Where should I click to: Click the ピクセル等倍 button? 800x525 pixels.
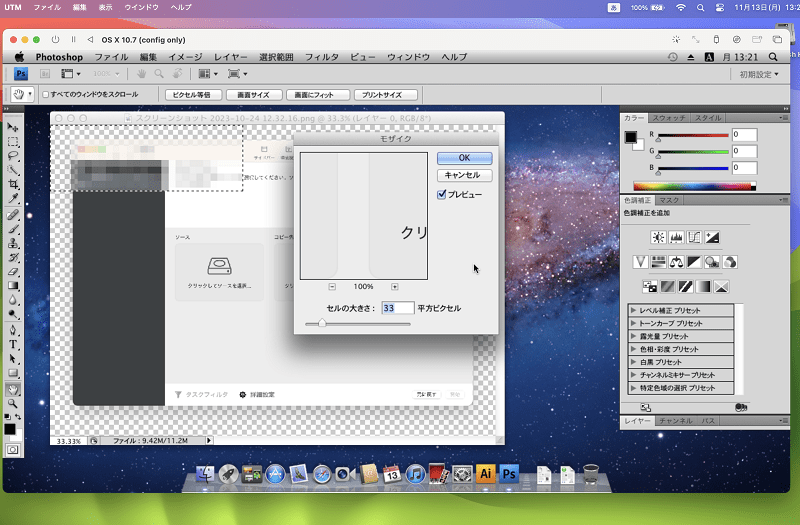pos(194,95)
